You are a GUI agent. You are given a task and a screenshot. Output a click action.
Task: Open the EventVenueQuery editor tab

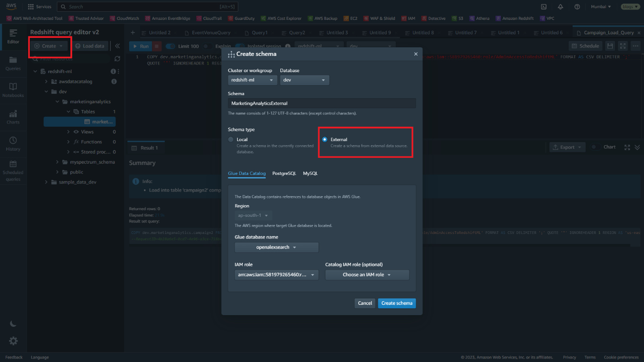(x=208, y=32)
